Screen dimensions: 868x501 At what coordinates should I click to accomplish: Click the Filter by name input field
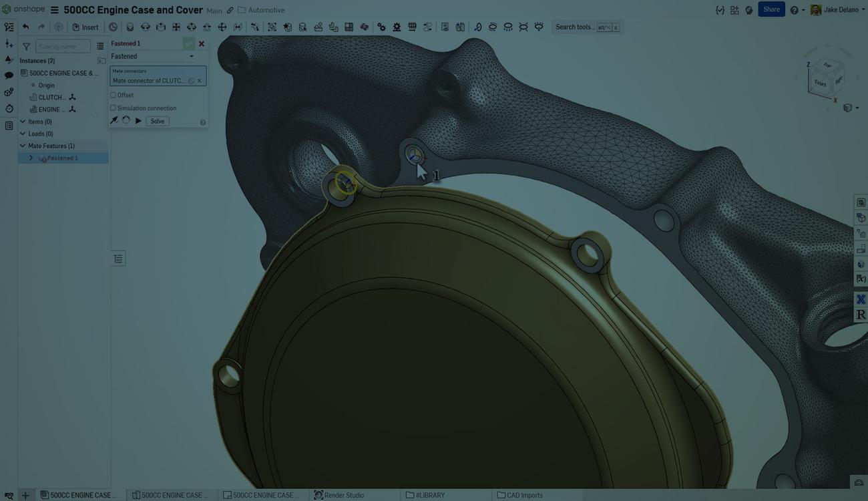[x=62, y=46]
